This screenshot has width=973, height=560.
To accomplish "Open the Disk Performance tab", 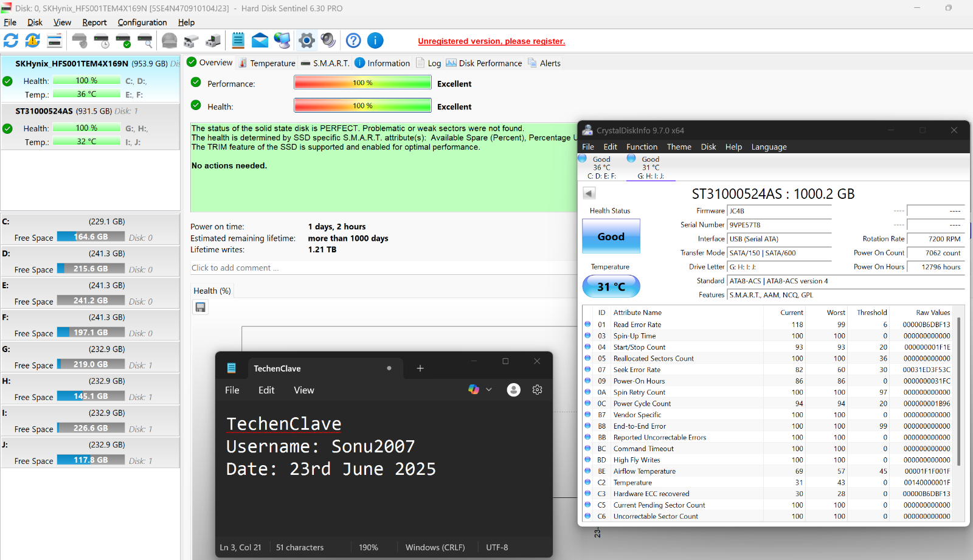I will (484, 63).
